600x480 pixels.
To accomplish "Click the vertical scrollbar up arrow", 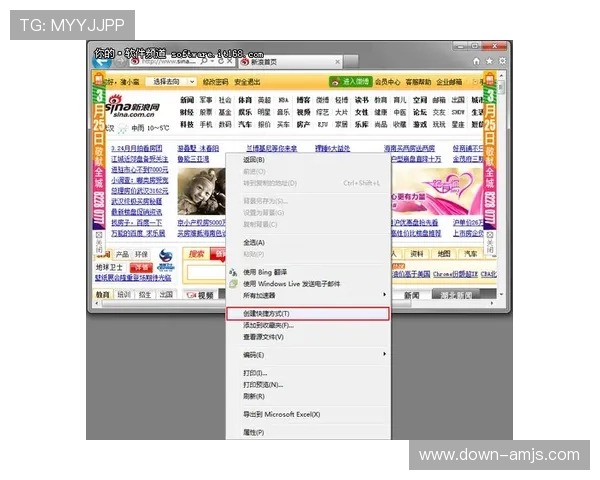I will [x=501, y=75].
